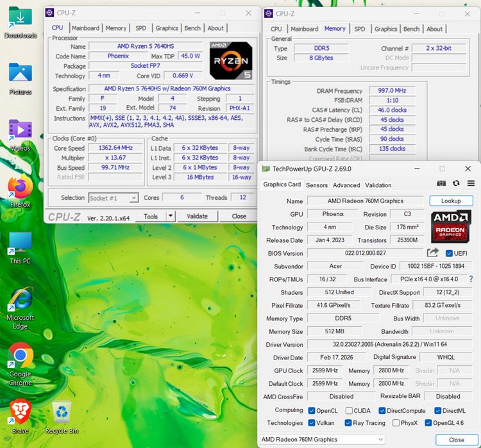Open the Recycle Bin
Viewport: 481px width, 448px height.
click(62, 417)
